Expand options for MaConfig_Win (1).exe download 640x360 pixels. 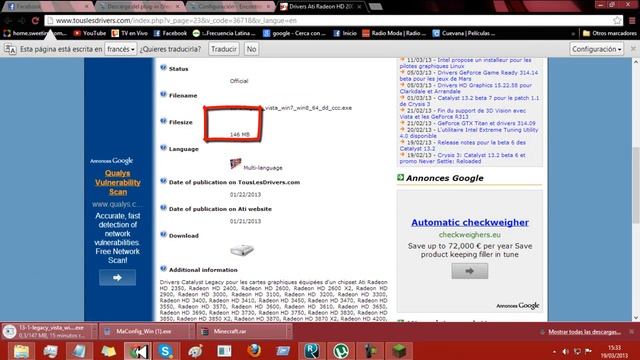[x=192, y=331]
